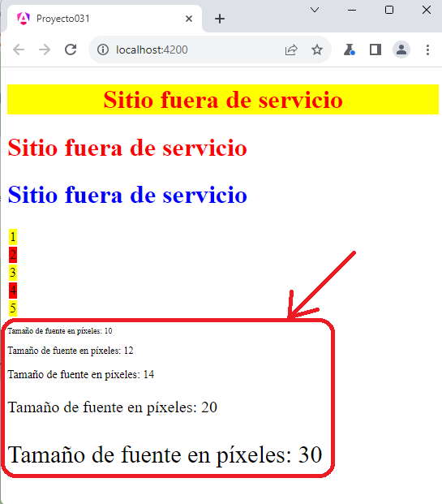
Task: Expand the tab search chevron
Action: (315, 10)
